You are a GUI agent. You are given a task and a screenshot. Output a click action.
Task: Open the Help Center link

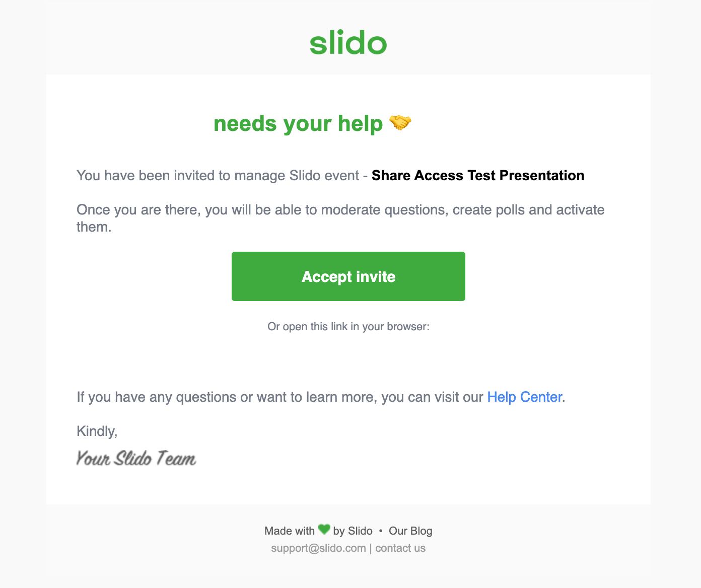pyautogui.click(x=524, y=397)
